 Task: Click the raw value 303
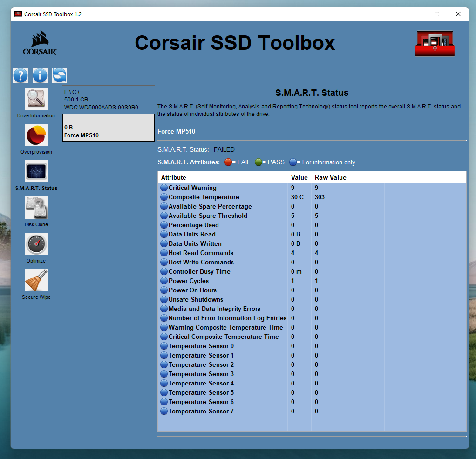[320, 197]
